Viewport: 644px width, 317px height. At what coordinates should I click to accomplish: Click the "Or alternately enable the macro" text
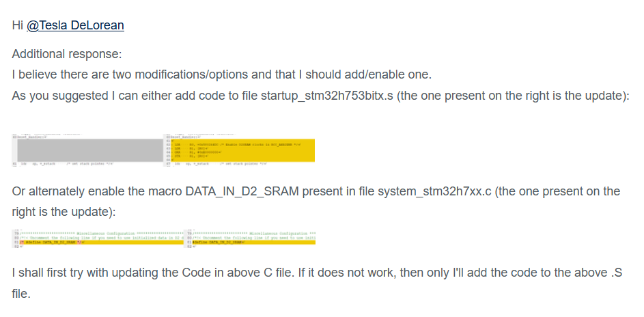(x=97, y=191)
